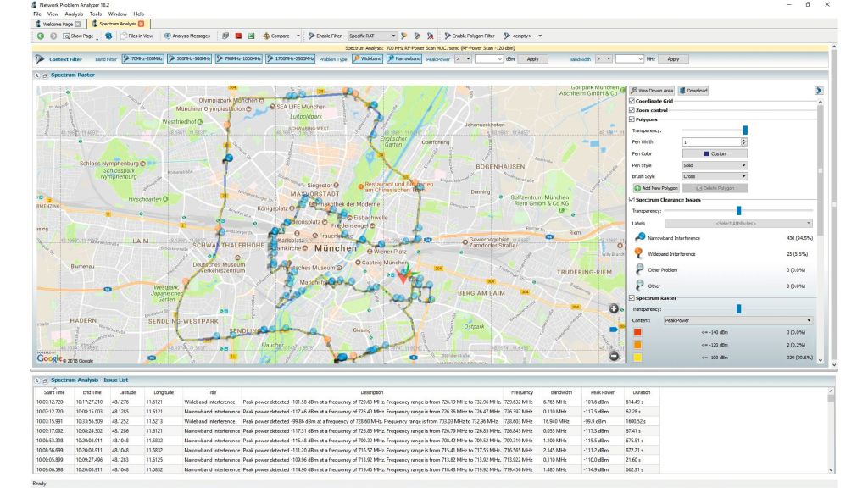Image resolution: width=868 pixels, height=488 pixels.
Task: Click the Pen Color Custom swatch
Action: (714, 153)
